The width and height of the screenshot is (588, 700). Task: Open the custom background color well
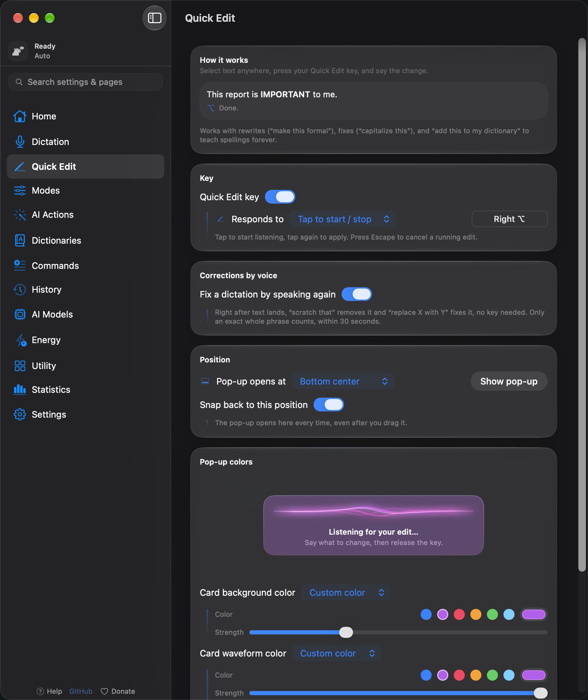coord(533,614)
